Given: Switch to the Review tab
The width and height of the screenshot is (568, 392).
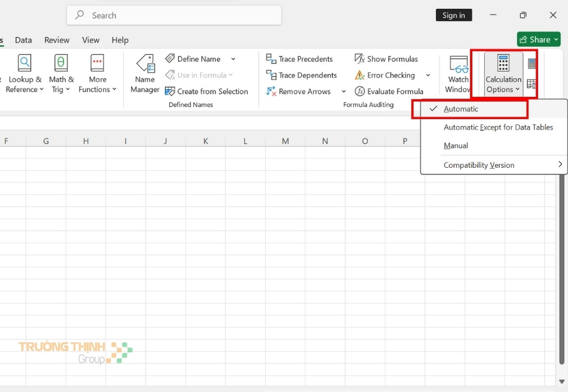Looking at the screenshot, I should point(57,40).
